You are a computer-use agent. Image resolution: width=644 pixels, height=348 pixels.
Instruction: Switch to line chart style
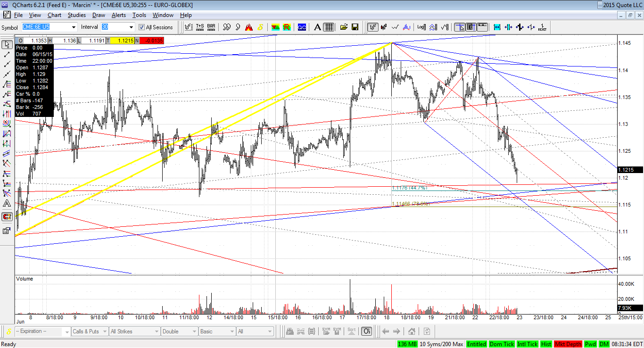pos(396,27)
